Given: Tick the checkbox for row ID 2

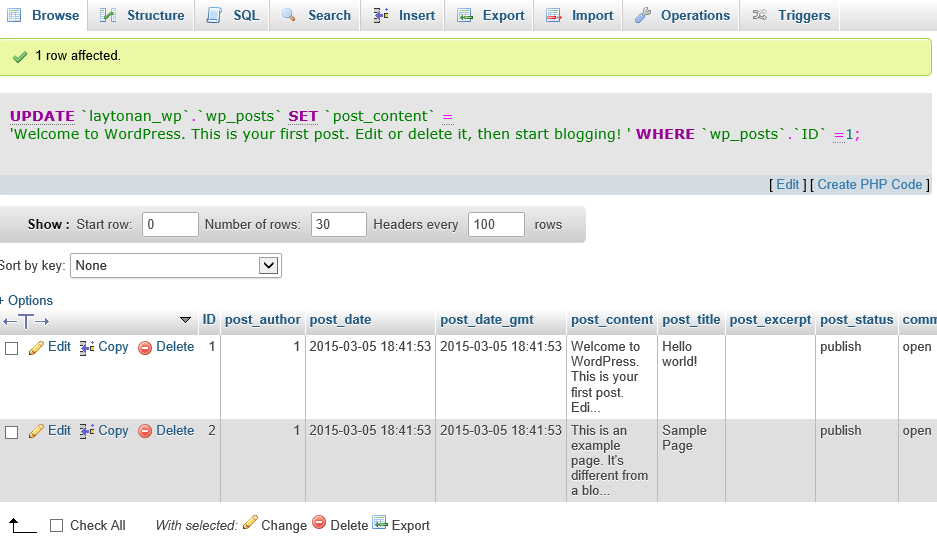Looking at the screenshot, I should click(x=11, y=432).
